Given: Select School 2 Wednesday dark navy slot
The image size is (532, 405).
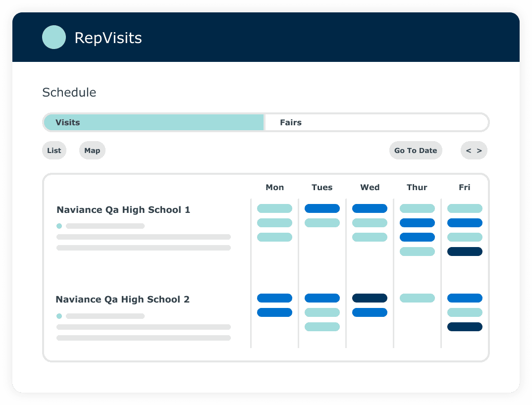Looking at the screenshot, I should tap(370, 298).
